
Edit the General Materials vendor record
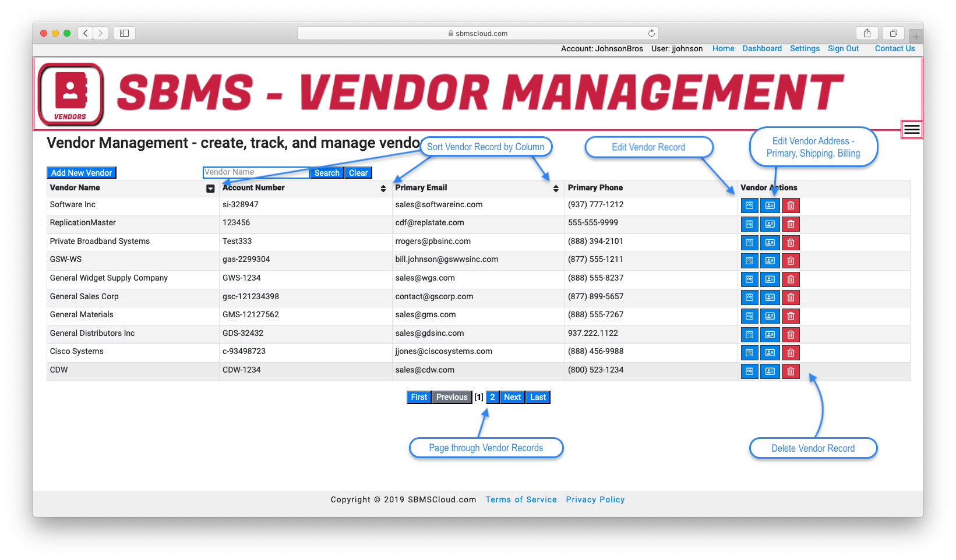749,316
